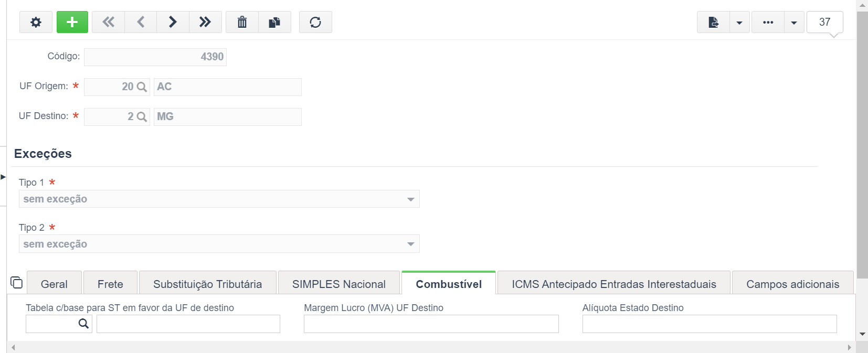The width and height of the screenshot is (868, 353).
Task: Go to the previous record
Action: pos(141,22)
